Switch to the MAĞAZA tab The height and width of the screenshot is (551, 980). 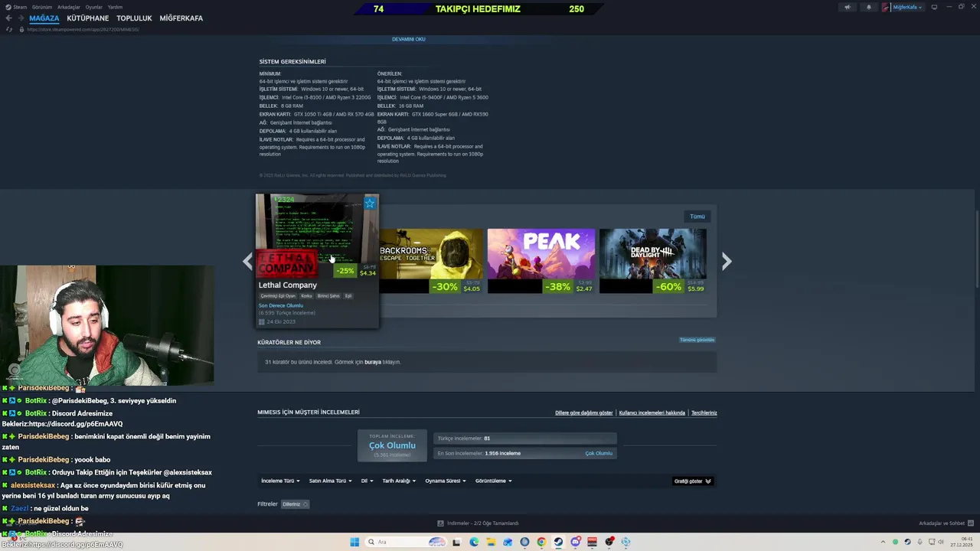[44, 18]
